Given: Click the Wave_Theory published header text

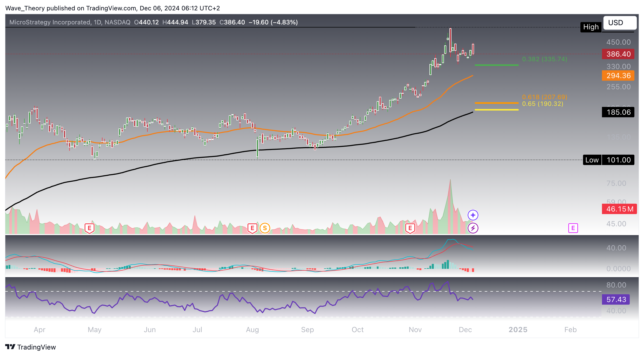Looking at the screenshot, I should 112,8.
